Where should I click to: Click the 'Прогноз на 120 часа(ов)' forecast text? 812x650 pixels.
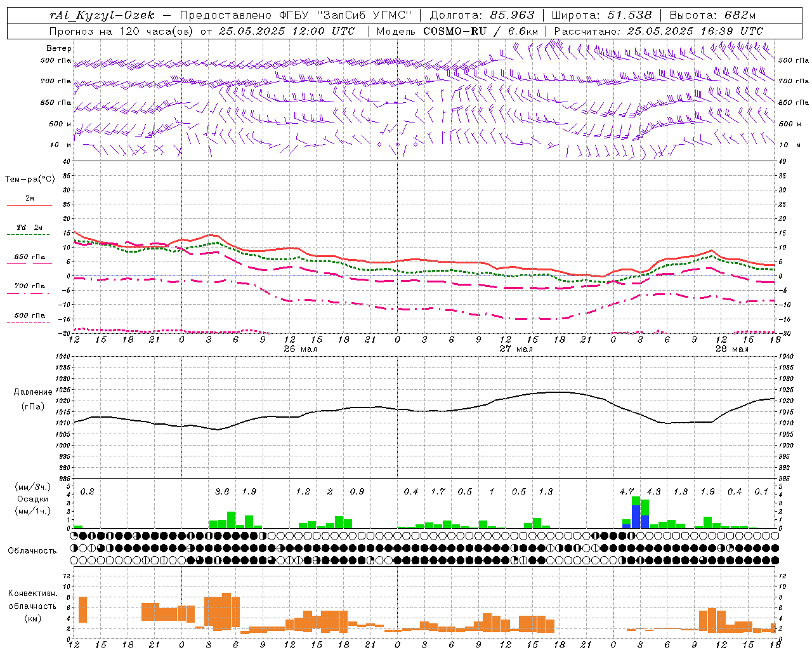tap(122, 31)
